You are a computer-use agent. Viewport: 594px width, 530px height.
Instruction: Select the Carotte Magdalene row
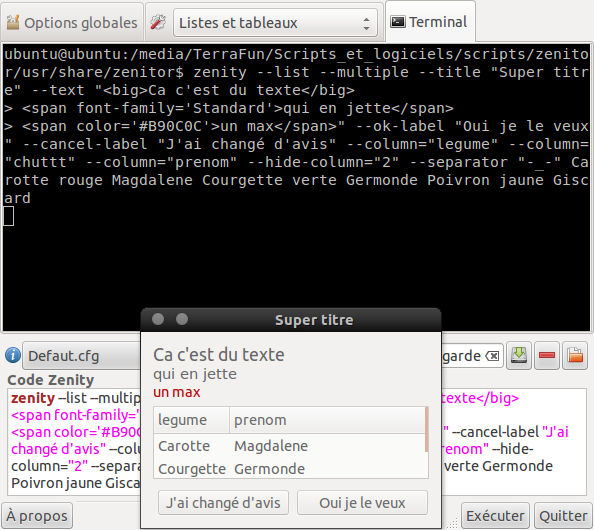(x=289, y=446)
